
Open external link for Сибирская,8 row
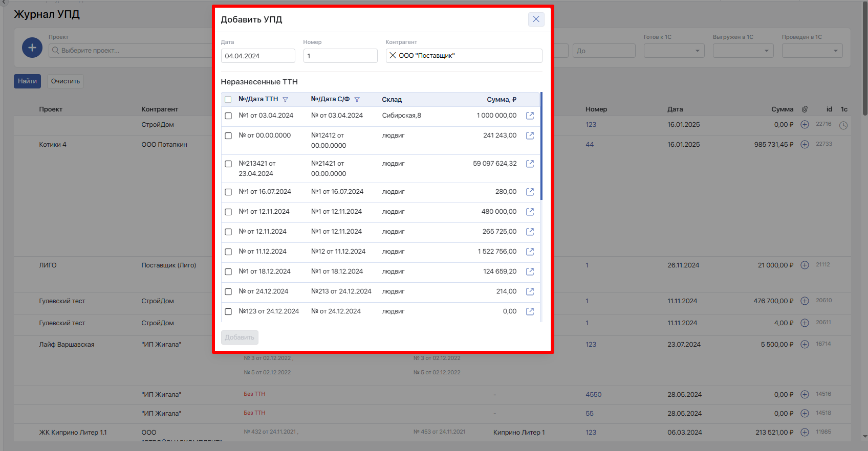pyautogui.click(x=530, y=116)
